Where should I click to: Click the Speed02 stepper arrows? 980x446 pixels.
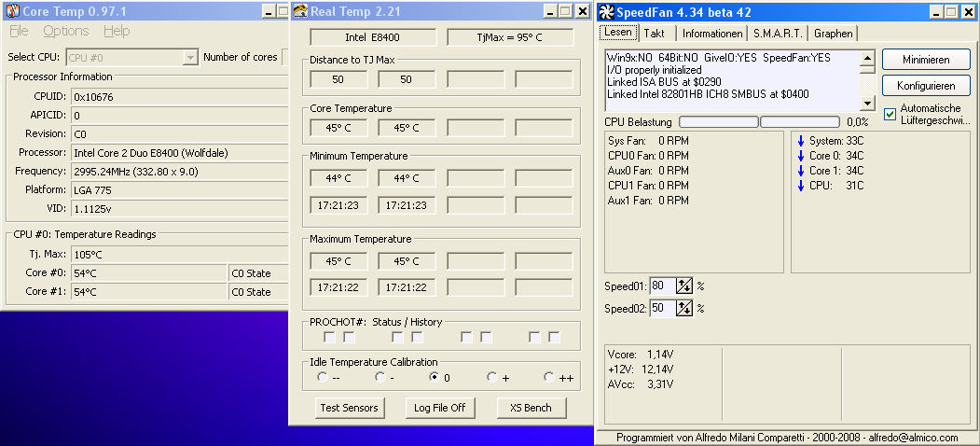684,308
